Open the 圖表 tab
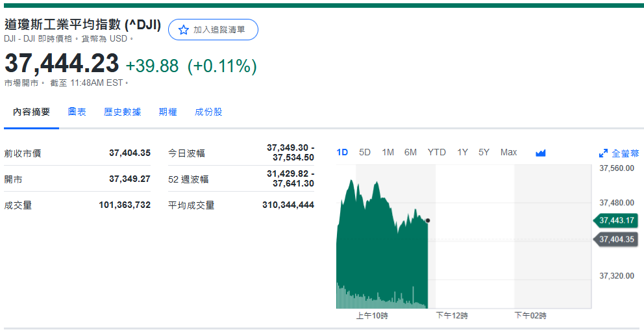 [x=77, y=112]
